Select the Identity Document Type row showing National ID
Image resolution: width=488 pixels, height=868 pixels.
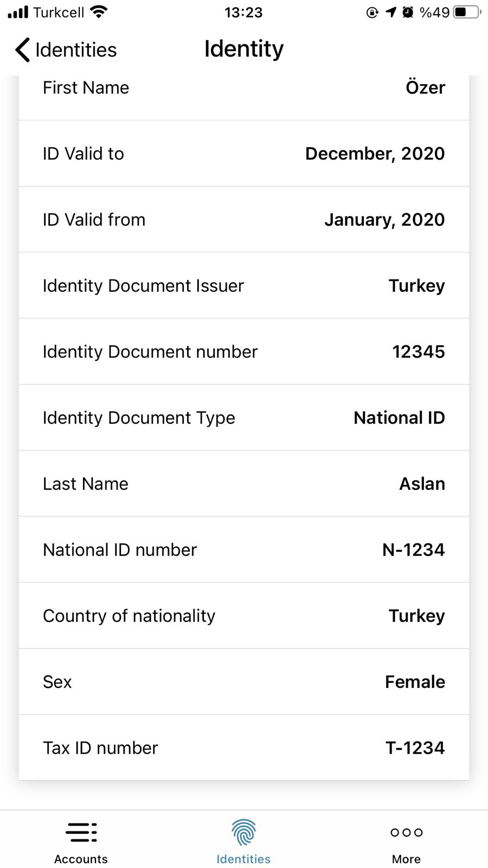(x=244, y=418)
